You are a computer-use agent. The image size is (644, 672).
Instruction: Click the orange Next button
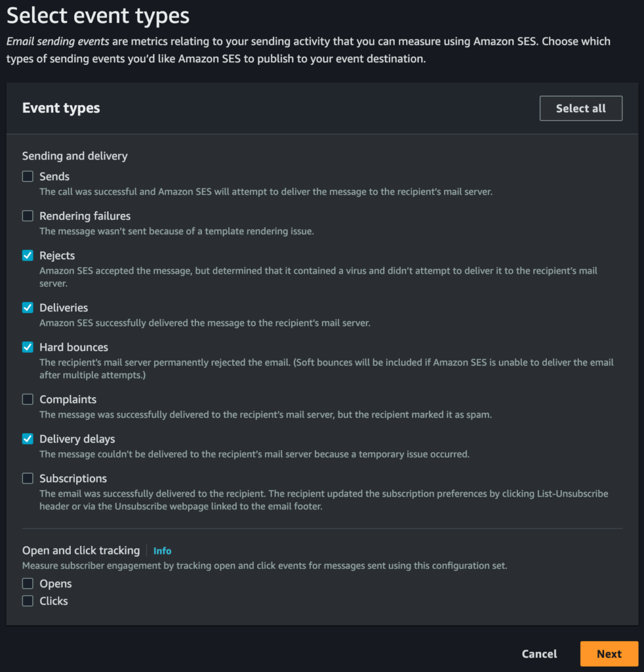(x=609, y=654)
